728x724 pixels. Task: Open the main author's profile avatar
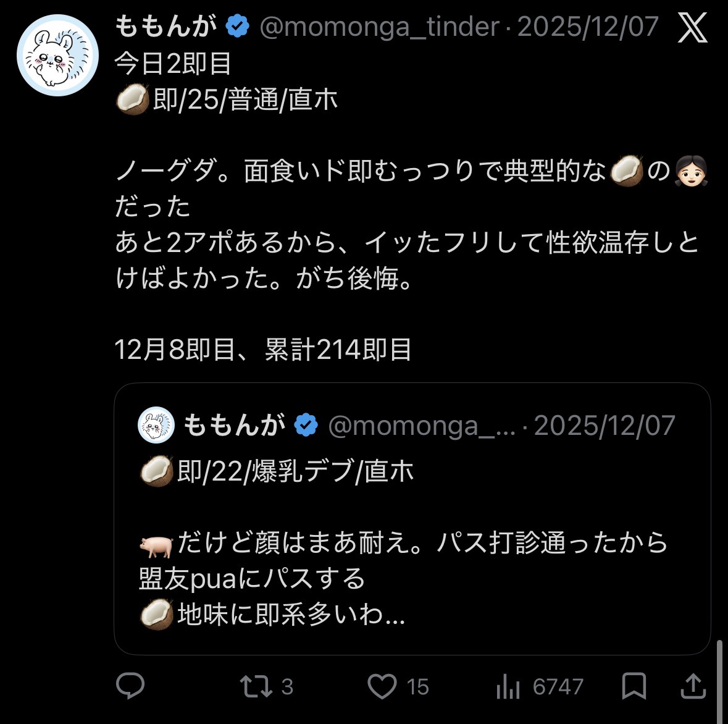click(x=58, y=55)
